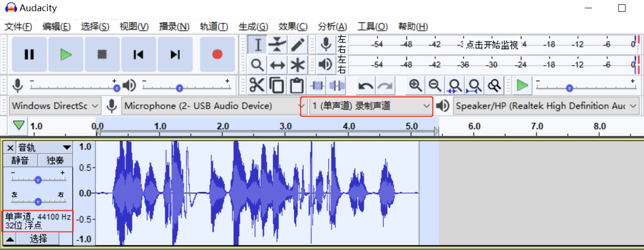The height and width of the screenshot is (250, 644).
Task: Skip to end of the track
Action: coord(175,54)
